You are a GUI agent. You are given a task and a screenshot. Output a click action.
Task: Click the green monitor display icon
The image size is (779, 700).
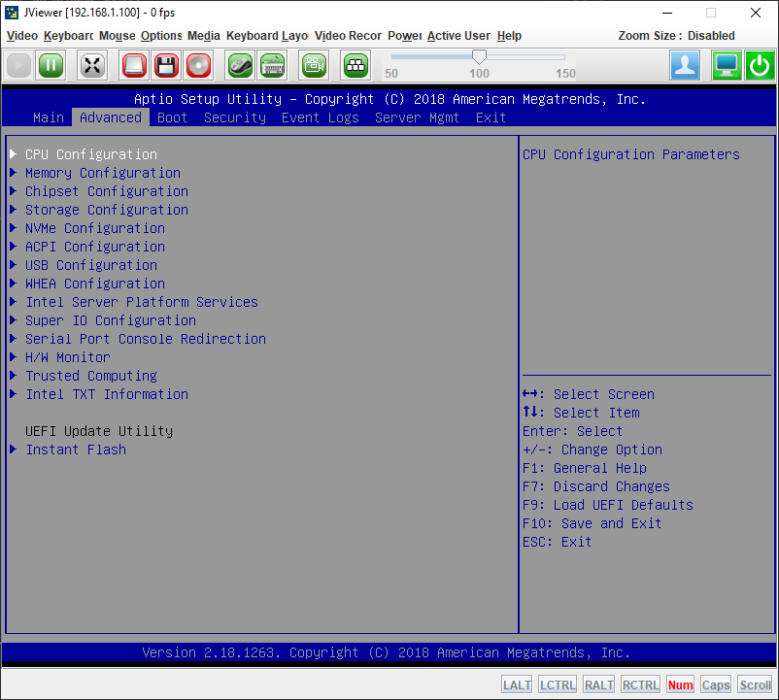coord(727,65)
